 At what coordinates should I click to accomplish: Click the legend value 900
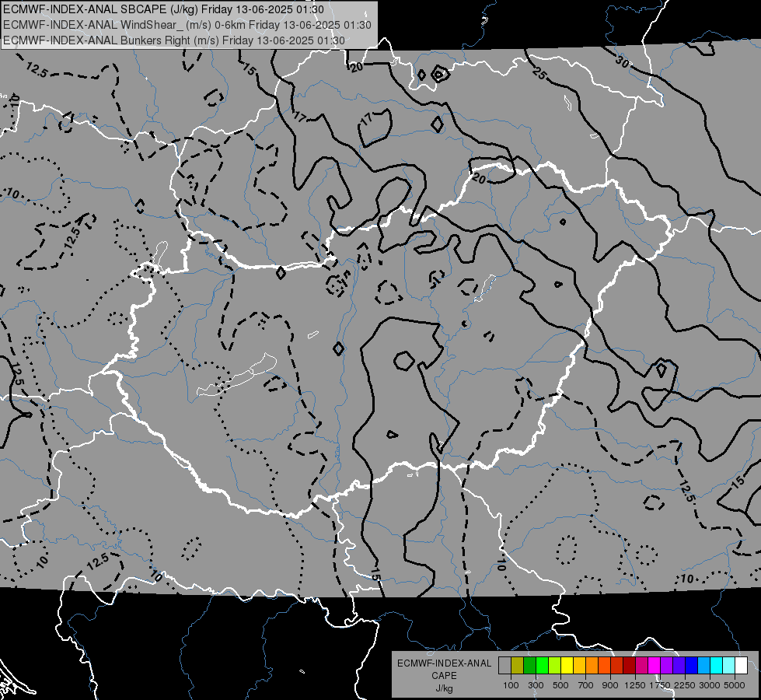(x=610, y=685)
